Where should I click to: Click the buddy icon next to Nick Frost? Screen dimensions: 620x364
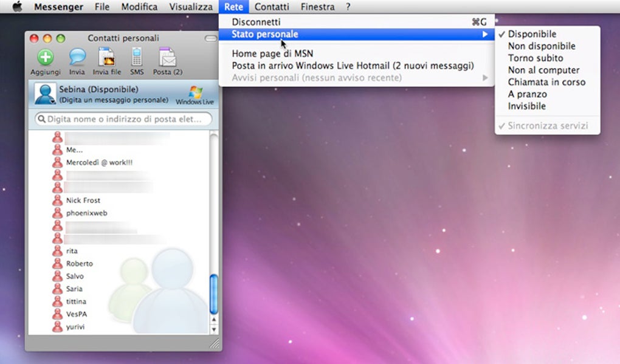[x=58, y=200]
